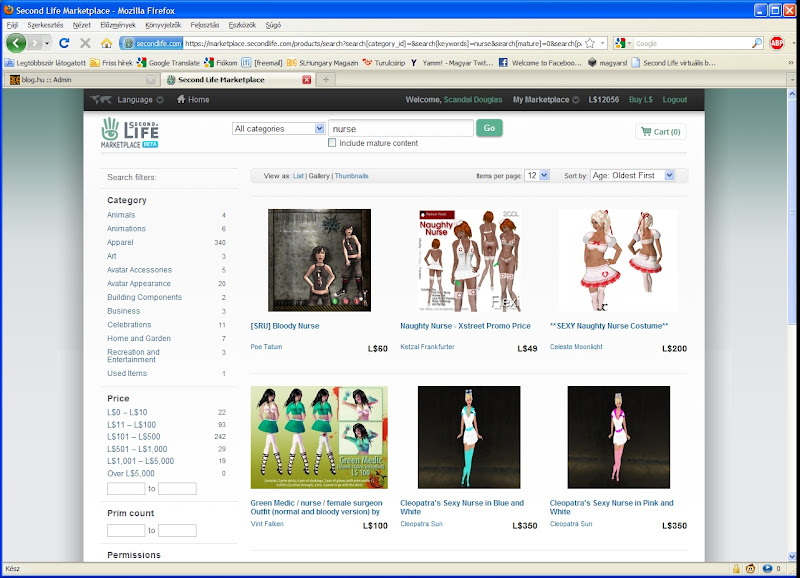The width and height of the screenshot is (800, 578).
Task: Open the SLHungary Magazin bookmark
Action: (322, 63)
